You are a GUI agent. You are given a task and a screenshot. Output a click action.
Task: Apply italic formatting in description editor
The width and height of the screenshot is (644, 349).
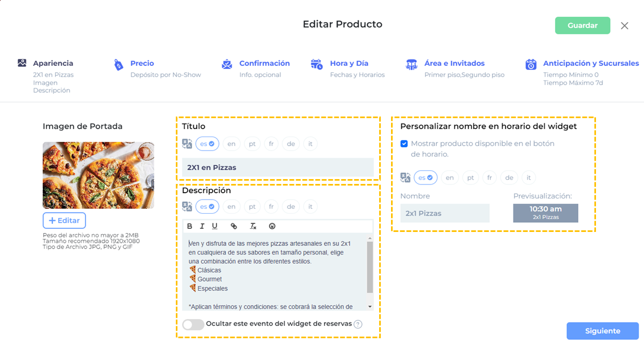202,226
